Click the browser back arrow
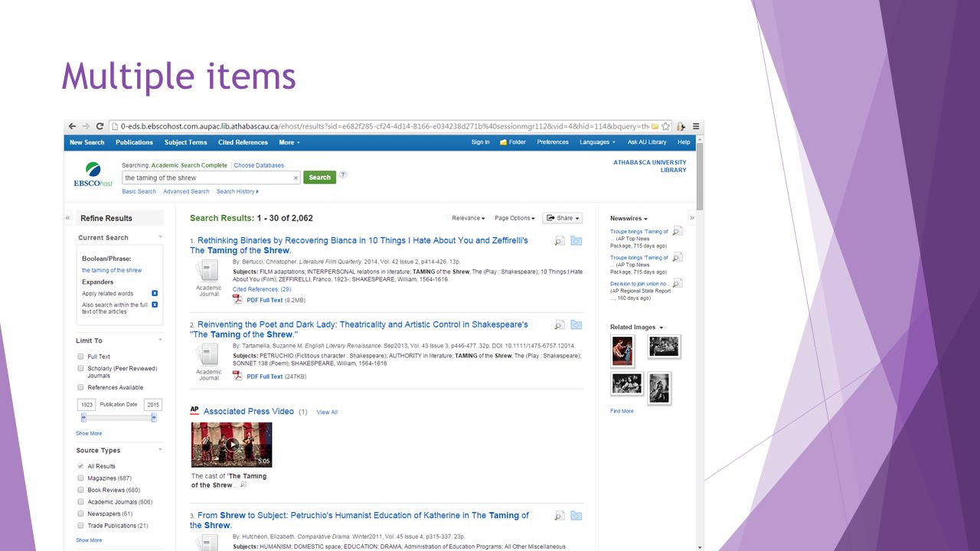This screenshot has width=980, height=551. coord(72,126)
